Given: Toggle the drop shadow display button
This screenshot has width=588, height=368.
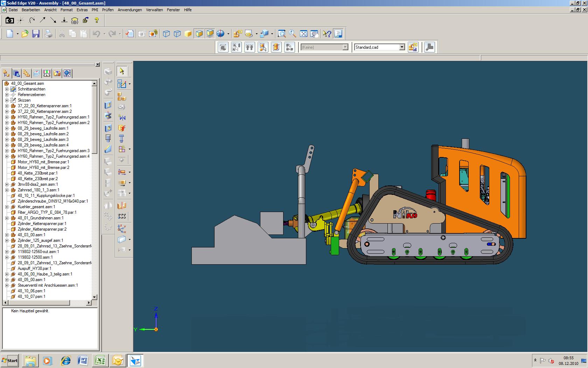Looking at the screenshot, I should tap(210, 34).
